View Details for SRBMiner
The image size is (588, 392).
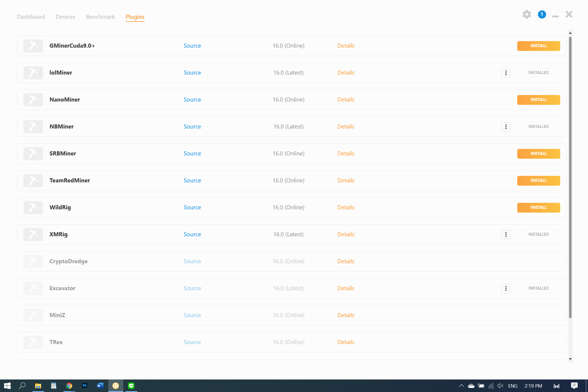[346, 154]
